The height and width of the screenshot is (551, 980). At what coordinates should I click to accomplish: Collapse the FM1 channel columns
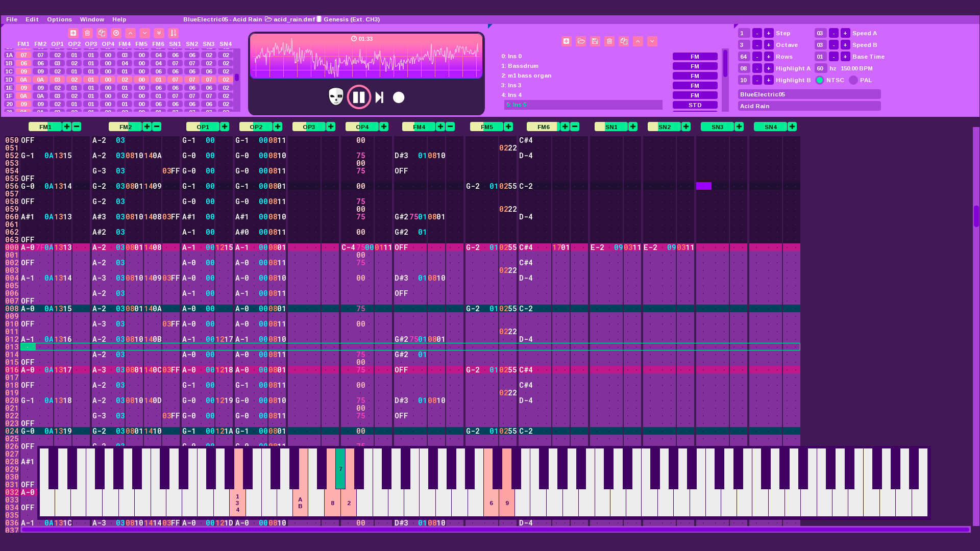76,127
